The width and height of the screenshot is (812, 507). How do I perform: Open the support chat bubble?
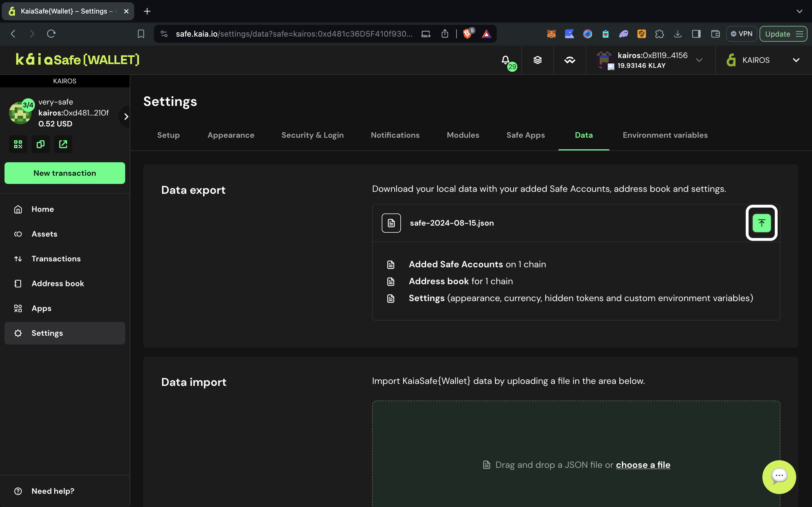(779, 477)
